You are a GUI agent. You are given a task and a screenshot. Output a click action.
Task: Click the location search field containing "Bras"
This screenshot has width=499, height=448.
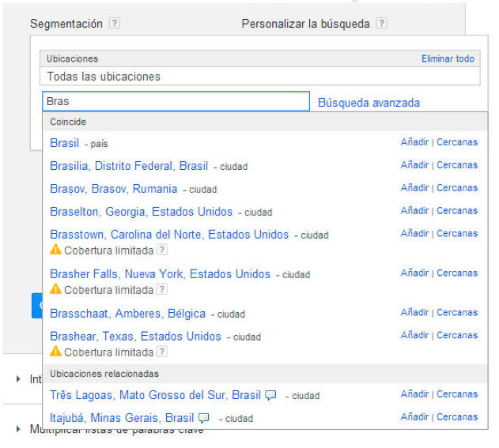(176, 102)
